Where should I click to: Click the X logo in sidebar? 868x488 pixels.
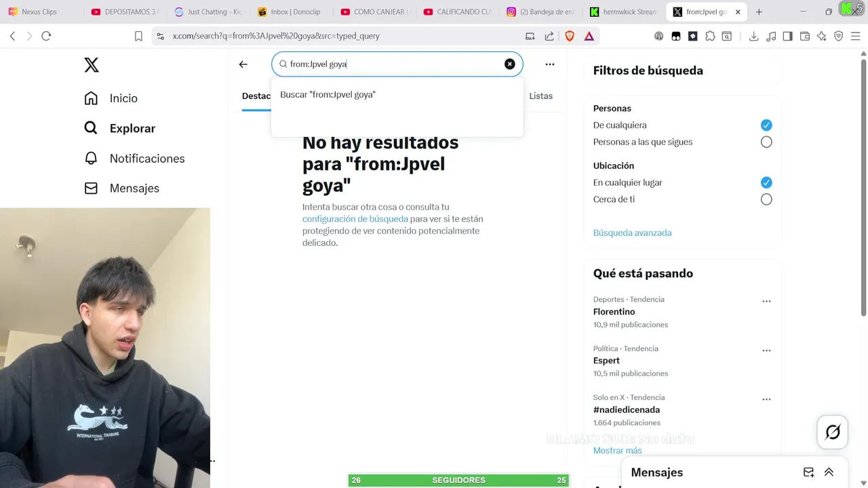click(92, 65)
